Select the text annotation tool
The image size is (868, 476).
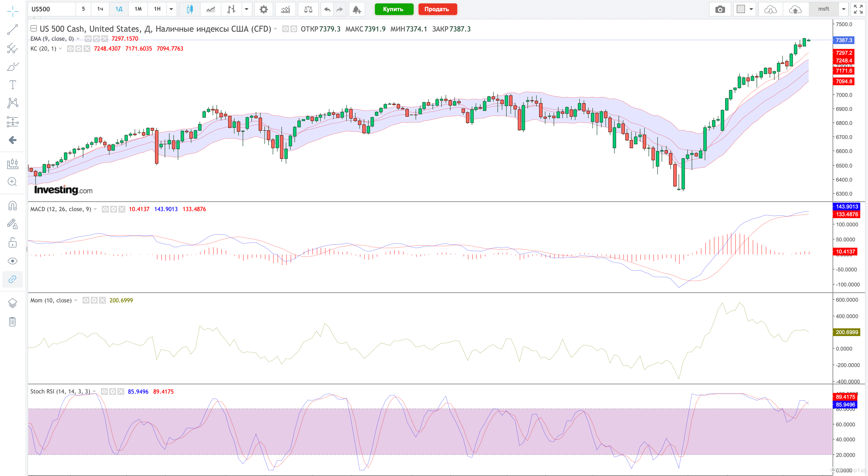click(12, 84)
